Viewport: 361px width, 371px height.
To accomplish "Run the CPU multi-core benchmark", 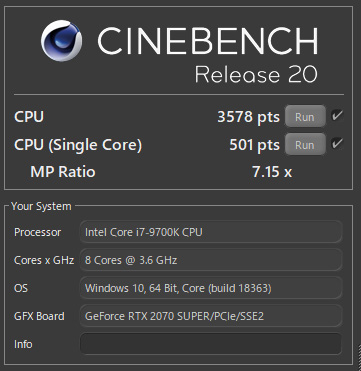I will click(305, 117).
